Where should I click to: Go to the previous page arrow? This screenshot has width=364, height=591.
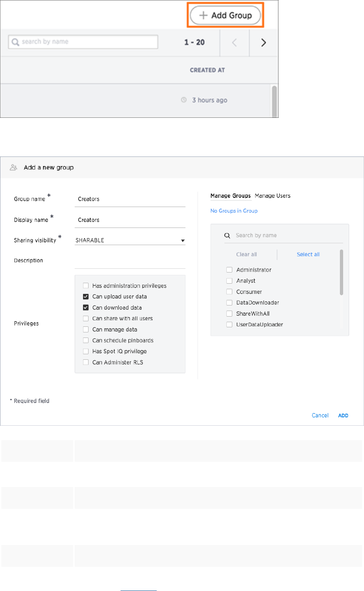[235, 42]
